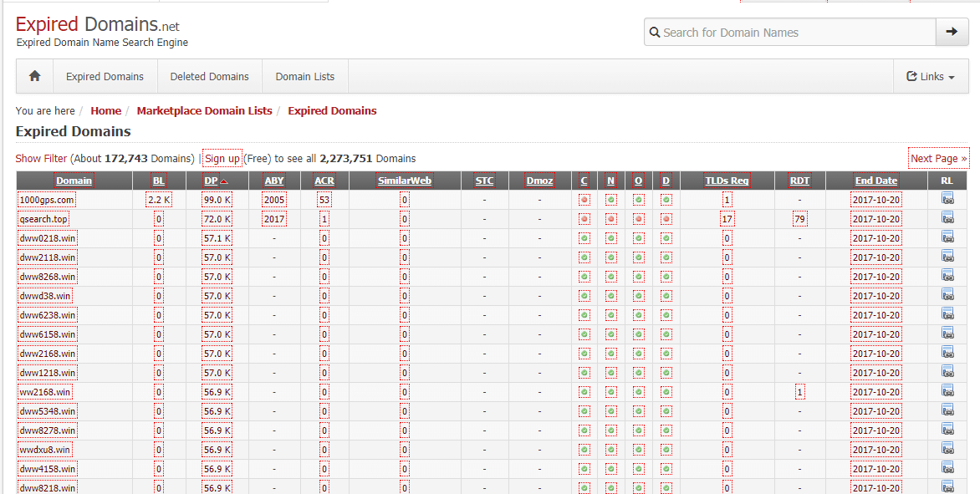Click red .de status dot for qsearch.top
Viewport: 980px width, 494px height.
[x=666, y=219]
